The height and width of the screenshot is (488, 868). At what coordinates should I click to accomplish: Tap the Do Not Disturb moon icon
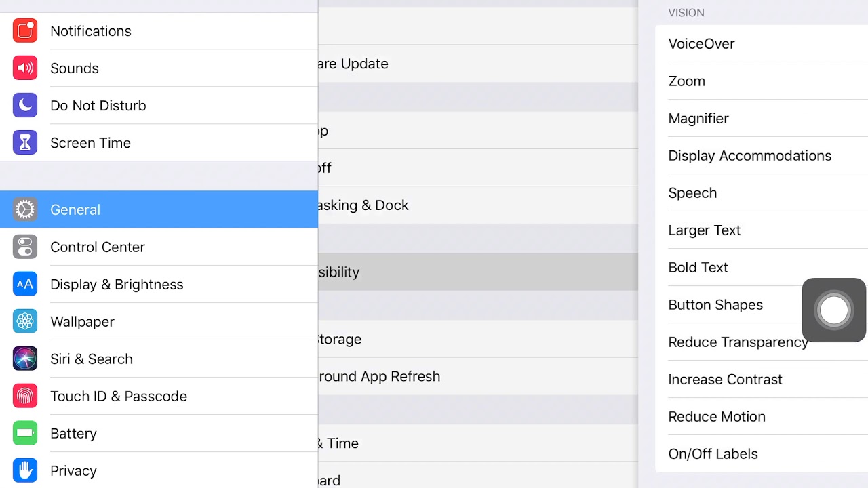[25, 106]
